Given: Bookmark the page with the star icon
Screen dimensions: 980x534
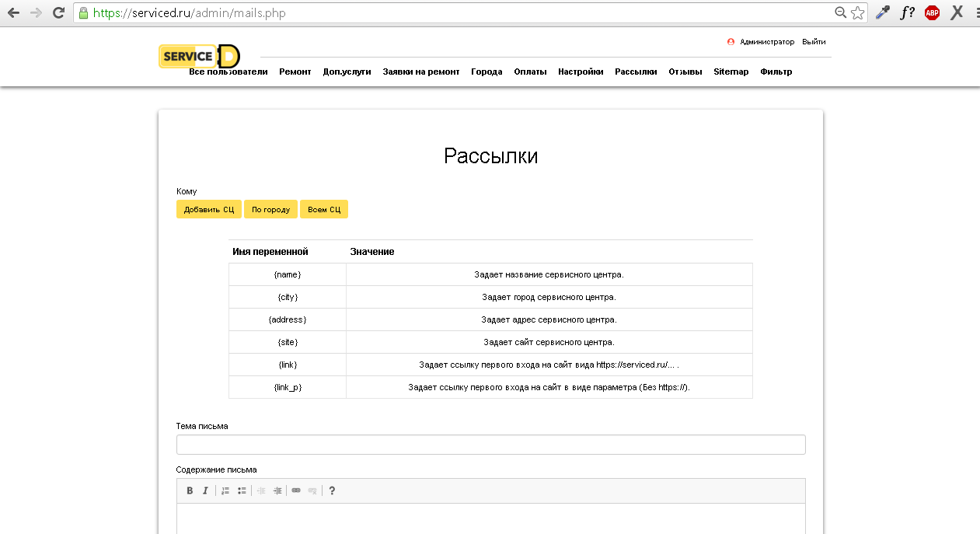Looking at the screenshot, I should point(857,12).
